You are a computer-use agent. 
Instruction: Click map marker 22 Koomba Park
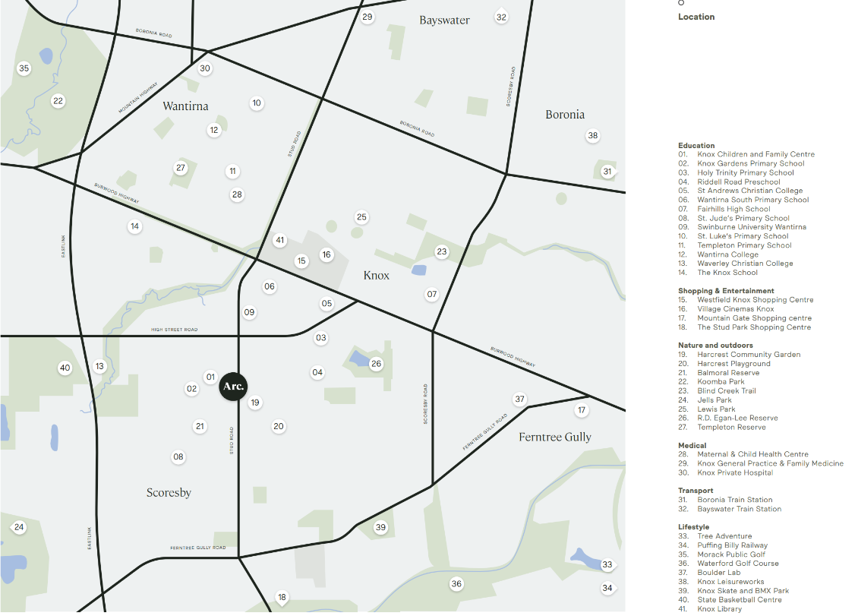click(58, 101)
